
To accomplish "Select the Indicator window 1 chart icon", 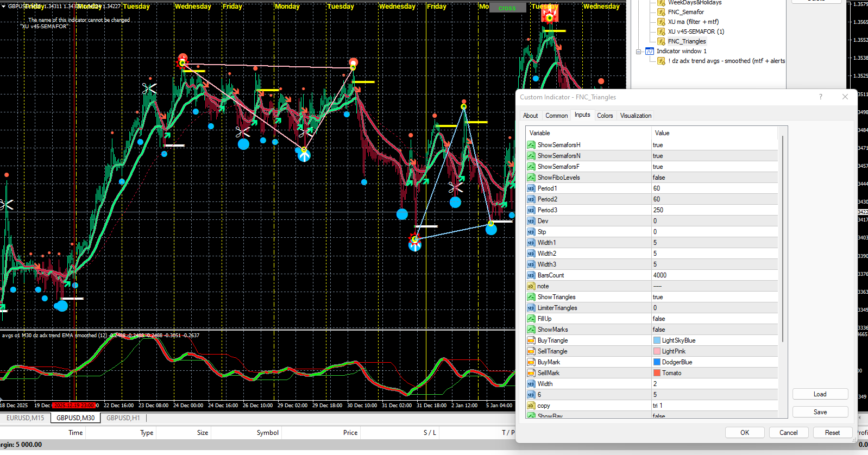I will [649, 51].
